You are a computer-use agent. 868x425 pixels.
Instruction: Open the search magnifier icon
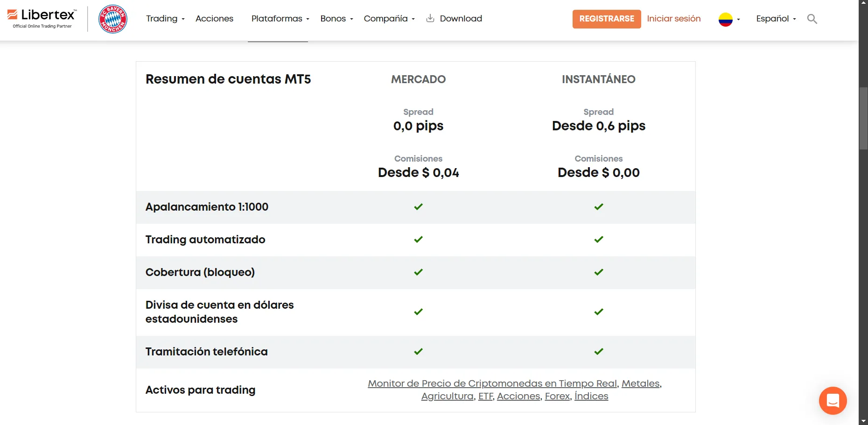(x=812, y=19)
